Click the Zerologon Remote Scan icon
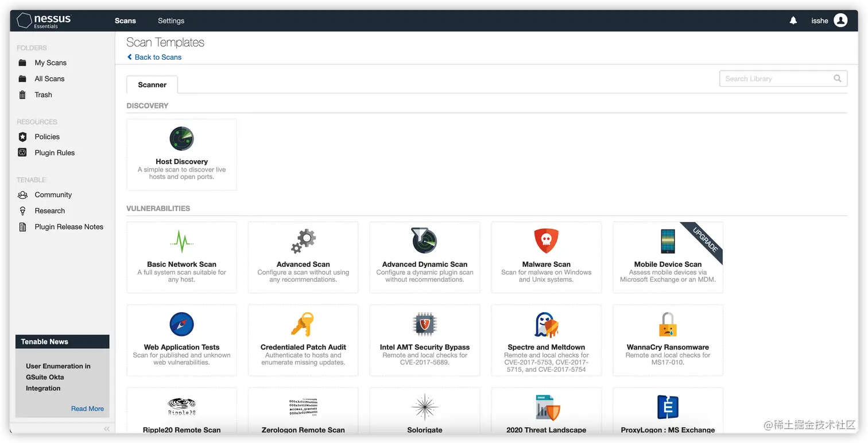Screen dimensions: 868x443 click(303, 406)
